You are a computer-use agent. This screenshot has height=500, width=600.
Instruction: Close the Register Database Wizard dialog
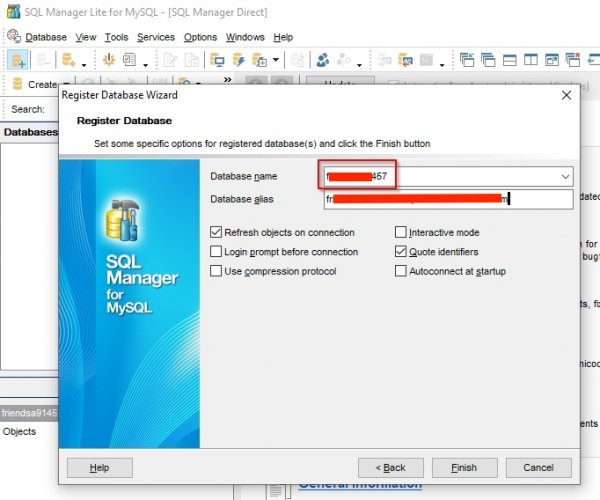point(566,95)
